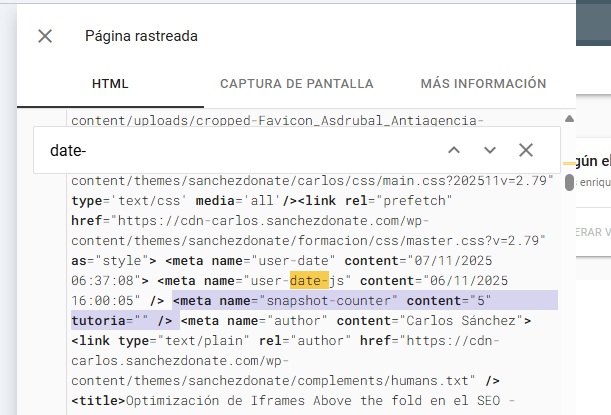Close the search box
Viewport: 611px width, 415px height.
click(526, 150)
